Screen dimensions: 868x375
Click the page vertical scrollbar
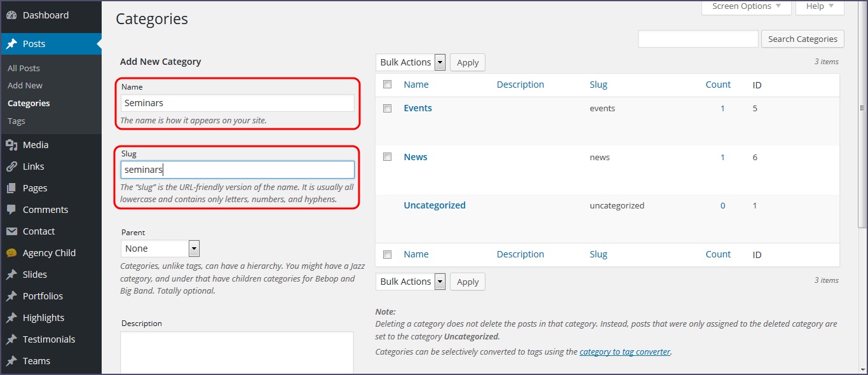pos(862,108)
